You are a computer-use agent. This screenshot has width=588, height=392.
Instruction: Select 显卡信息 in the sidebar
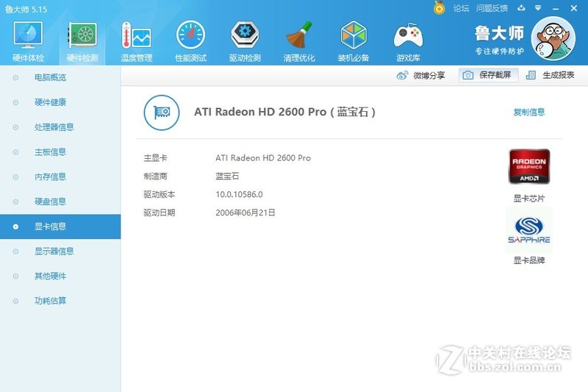click(60, 227)
